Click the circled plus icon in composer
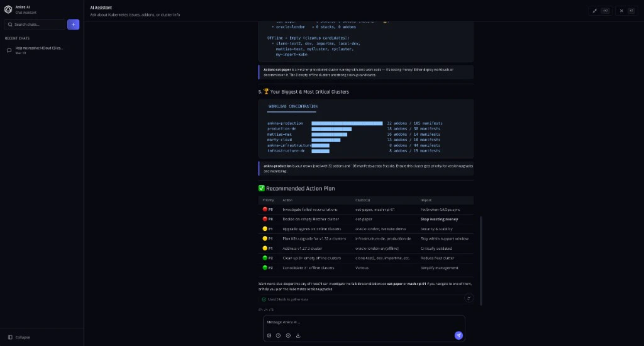The image size is (644, 346). (x=288, y=335)
